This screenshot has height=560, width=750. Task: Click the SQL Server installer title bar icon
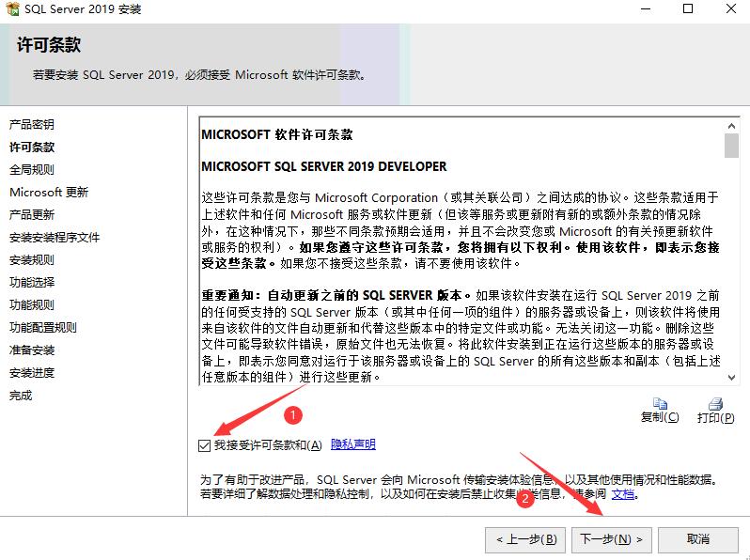click(12, 9)
